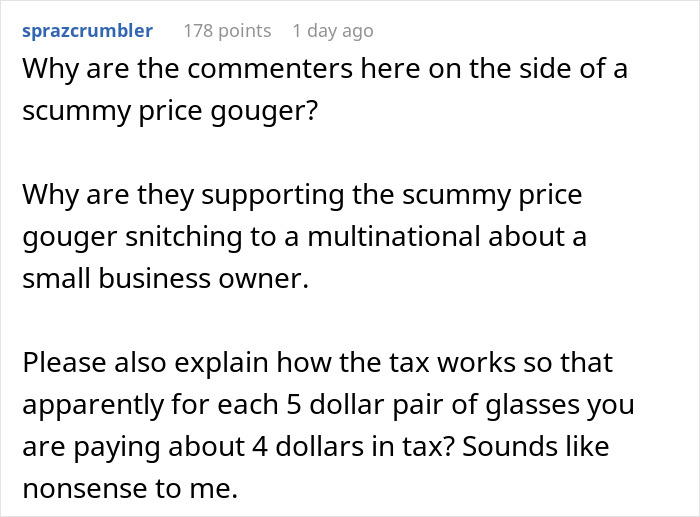The width and height of the screenshot is (700, 517).
Task: Click the line 'Please also explain how the tax works'
Action: [x=317, y=363]
